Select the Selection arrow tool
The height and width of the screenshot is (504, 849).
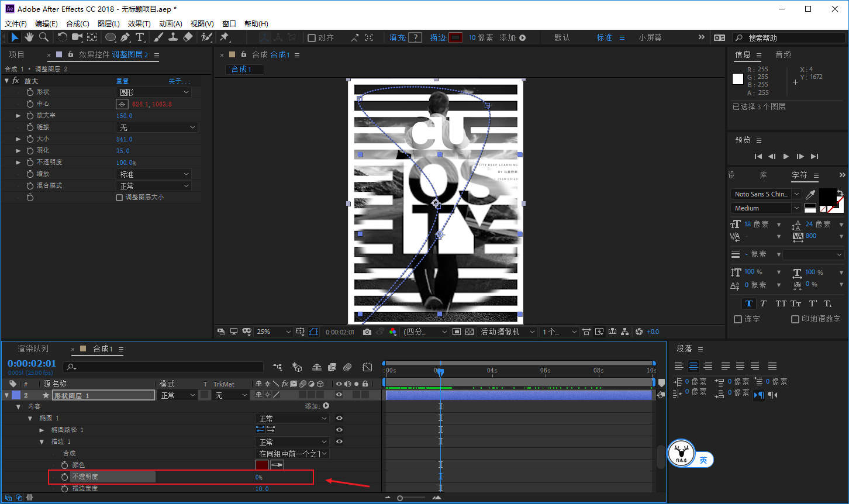pos(14,37)
